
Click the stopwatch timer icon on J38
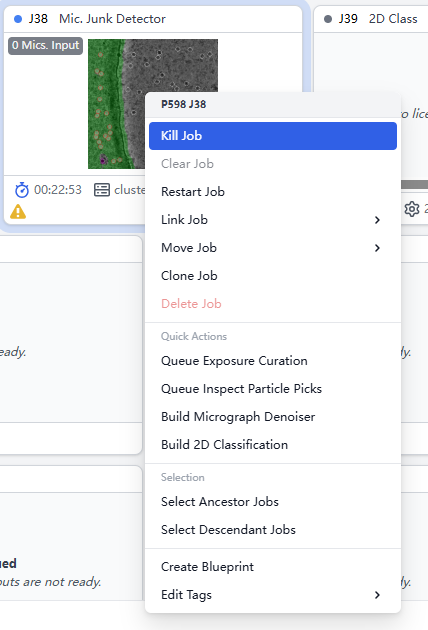(x=22, y=190)
